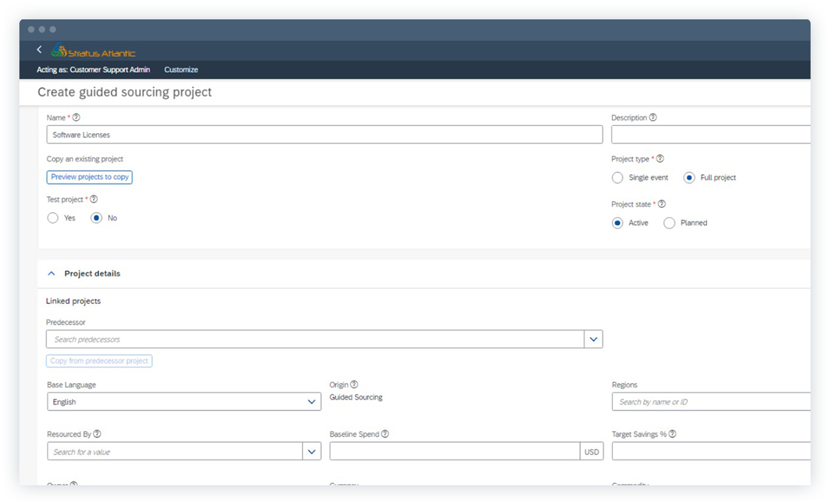Click the Customize menu item
Screen dimensions: 830x504
click(181, 69)
